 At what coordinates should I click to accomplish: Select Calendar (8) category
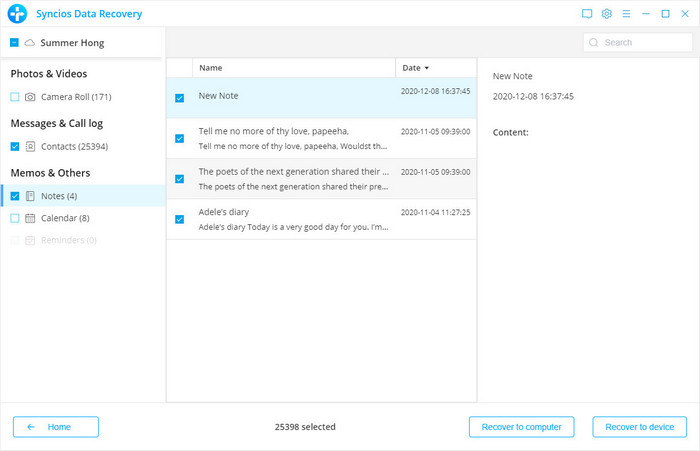pos(64,218)
